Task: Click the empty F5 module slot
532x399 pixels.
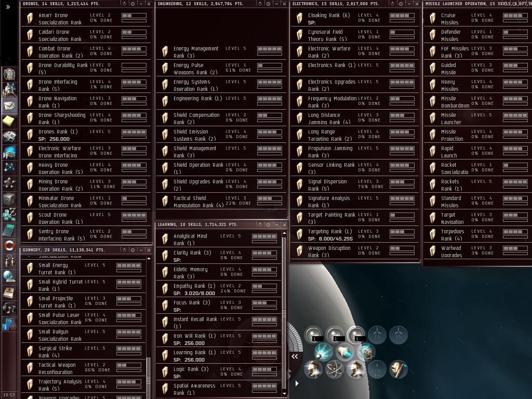Action: [x=398, y=335]
